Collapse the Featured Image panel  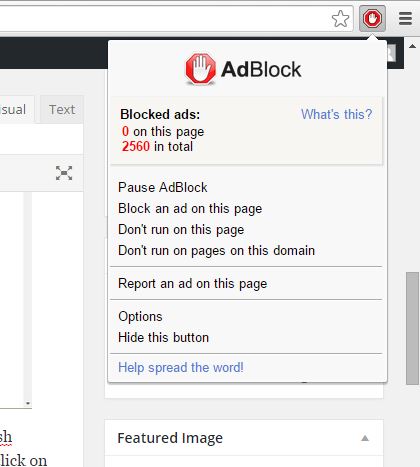tap(365, 438)
